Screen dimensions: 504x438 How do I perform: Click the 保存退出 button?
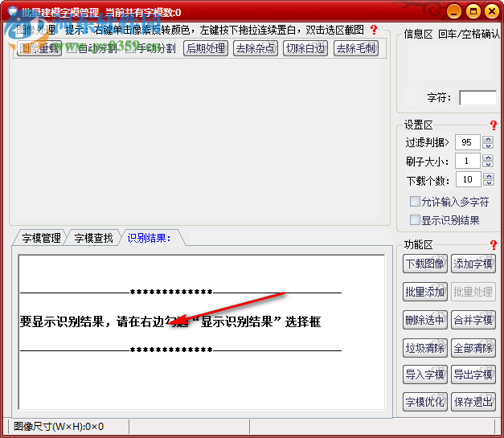point(473,402)
